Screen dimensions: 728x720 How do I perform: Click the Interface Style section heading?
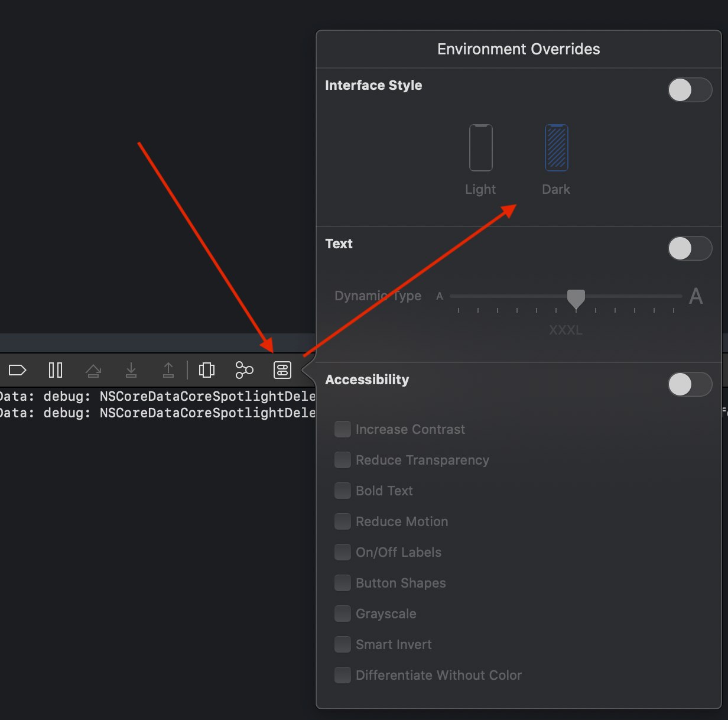(373, 85)
